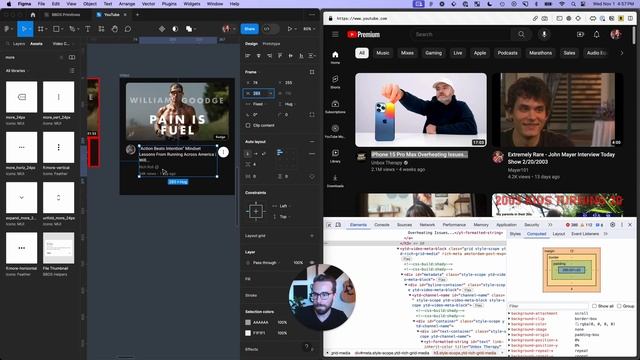
Task: Toggle layer visibility eye icon in Layer section
Action: 312,263
